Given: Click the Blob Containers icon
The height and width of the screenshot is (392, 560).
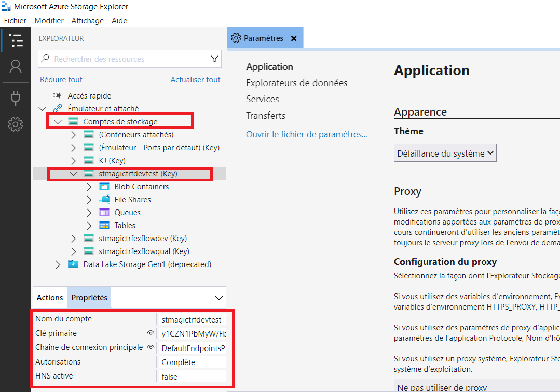Looking at the screenshot, I should click(x=104, y=187).
